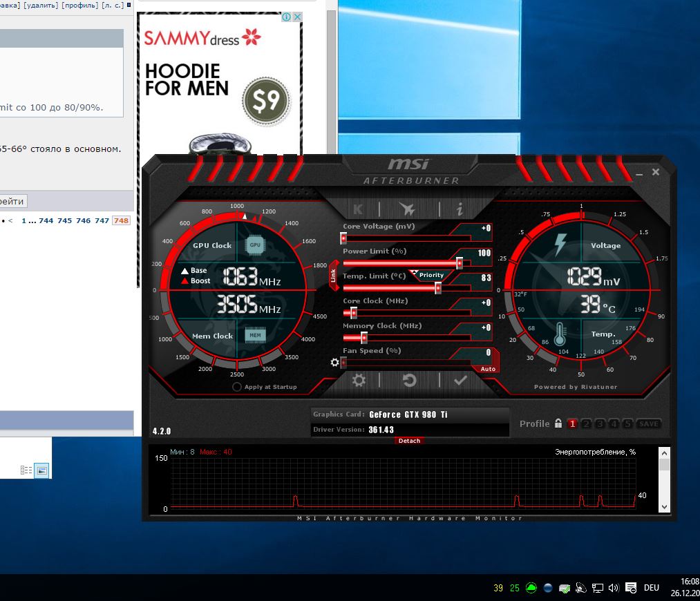Reset settings with the circular arrow icon

tap(409, 380)
